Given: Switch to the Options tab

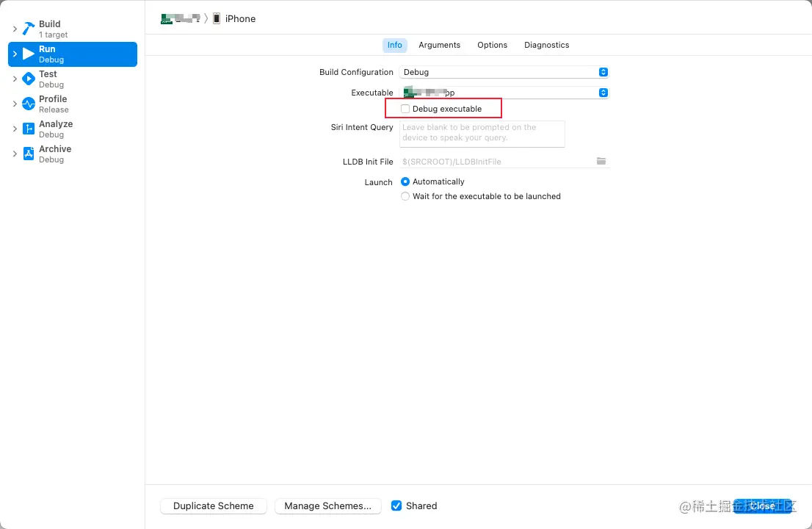Looking at the screenshot, I should coord(492,45).
